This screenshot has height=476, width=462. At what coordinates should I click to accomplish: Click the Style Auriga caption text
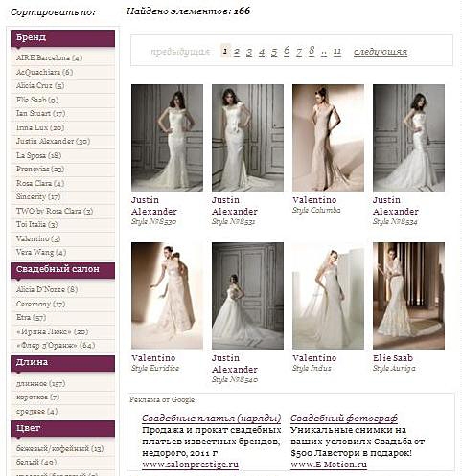(x=394, y=368)
